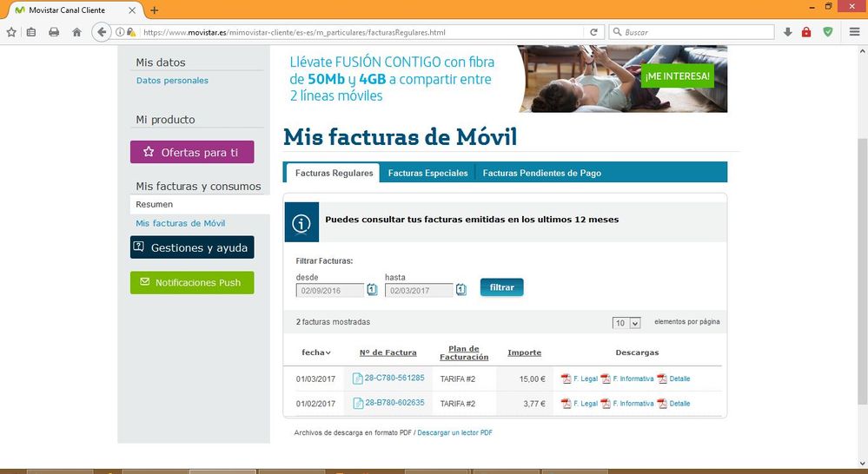Viewport: 868px width, 474px height.
Task: Click the Buscar search field
Action: [695, 32]
